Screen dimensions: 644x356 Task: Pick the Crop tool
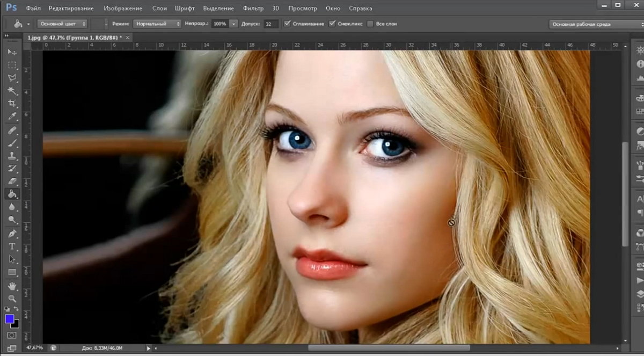click(x=12, y=104)
